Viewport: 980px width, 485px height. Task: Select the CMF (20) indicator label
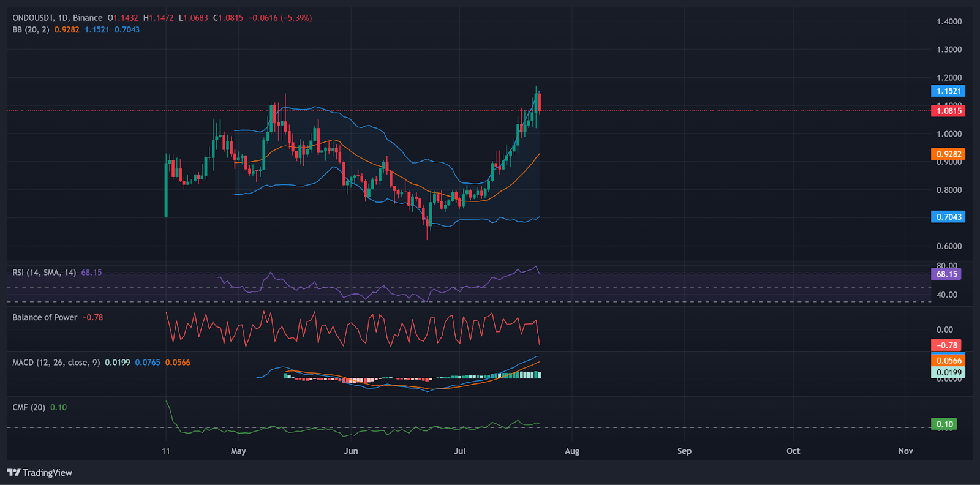(29, 407)
